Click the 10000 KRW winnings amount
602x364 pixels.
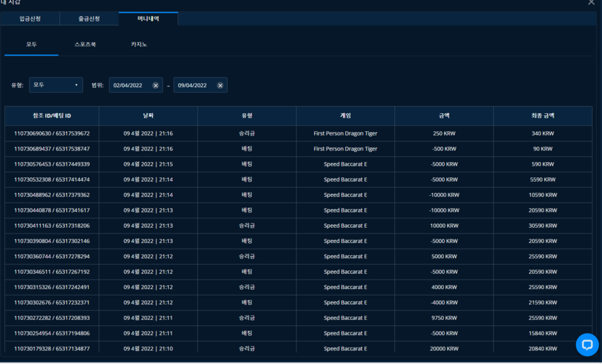pos(444,226)
